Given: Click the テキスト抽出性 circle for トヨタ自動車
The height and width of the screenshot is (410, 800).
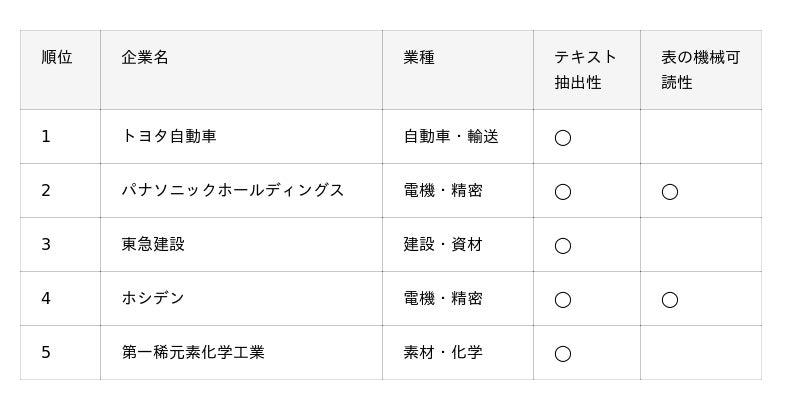Looking at the screenshot, I should click(x=563, y=137).
